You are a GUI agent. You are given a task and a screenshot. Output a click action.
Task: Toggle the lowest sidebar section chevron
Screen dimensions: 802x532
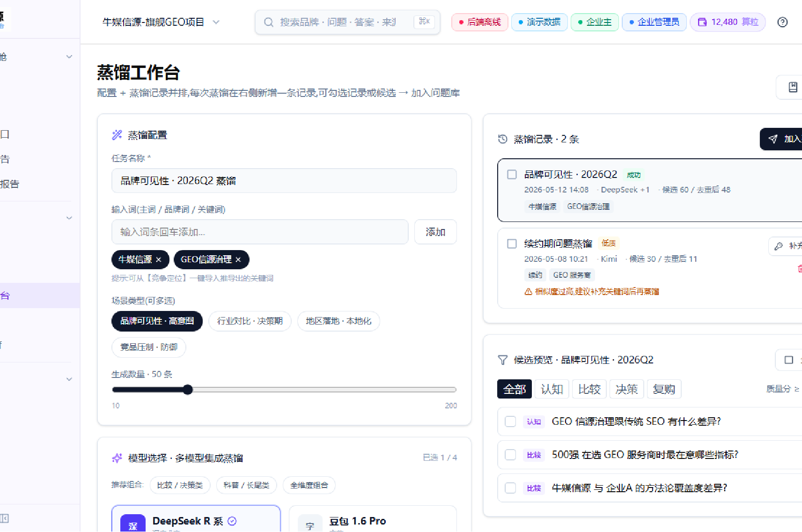[x=69, y=379]
